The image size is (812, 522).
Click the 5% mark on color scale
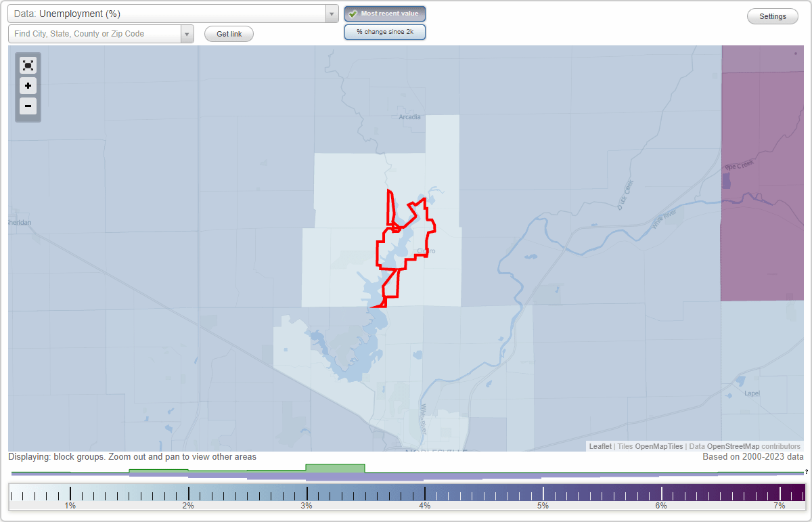(543, 505)
